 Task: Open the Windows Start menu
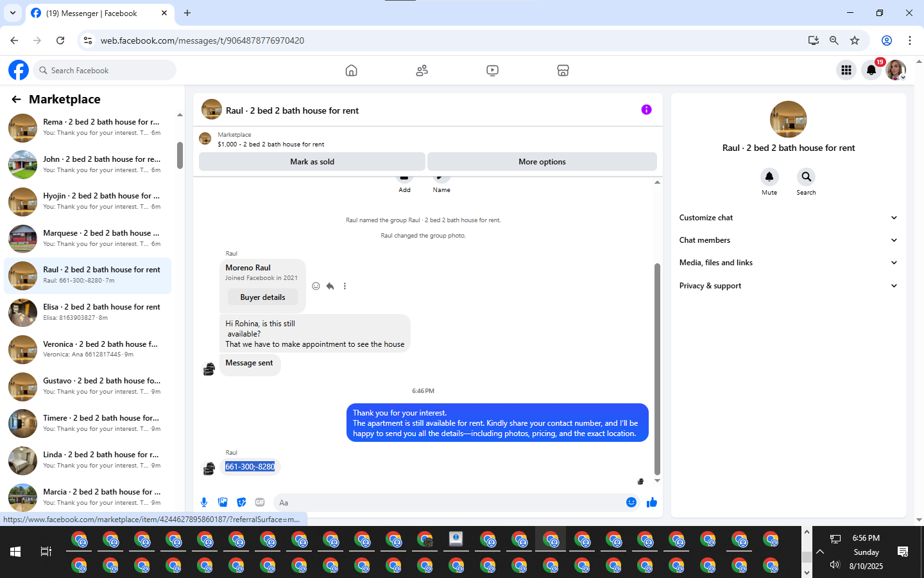click(15, 552)
